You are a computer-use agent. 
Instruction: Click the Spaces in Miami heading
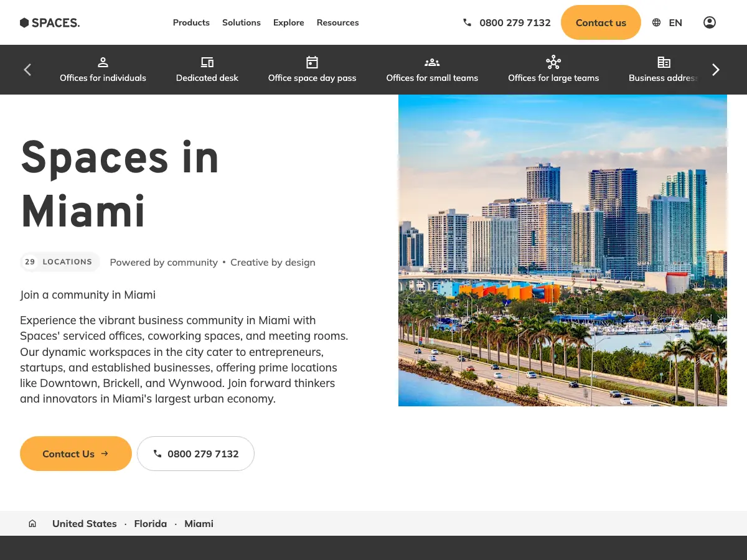pos(120,184)
